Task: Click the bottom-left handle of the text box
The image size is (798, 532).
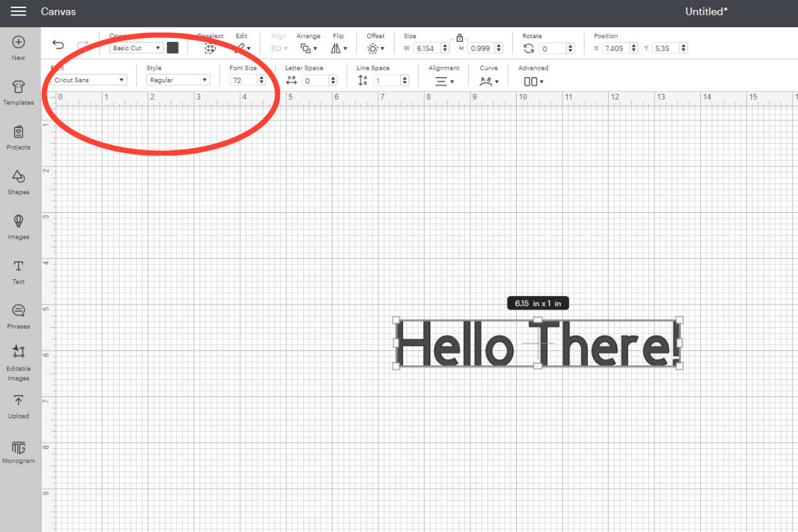Action: coord(397,366)
